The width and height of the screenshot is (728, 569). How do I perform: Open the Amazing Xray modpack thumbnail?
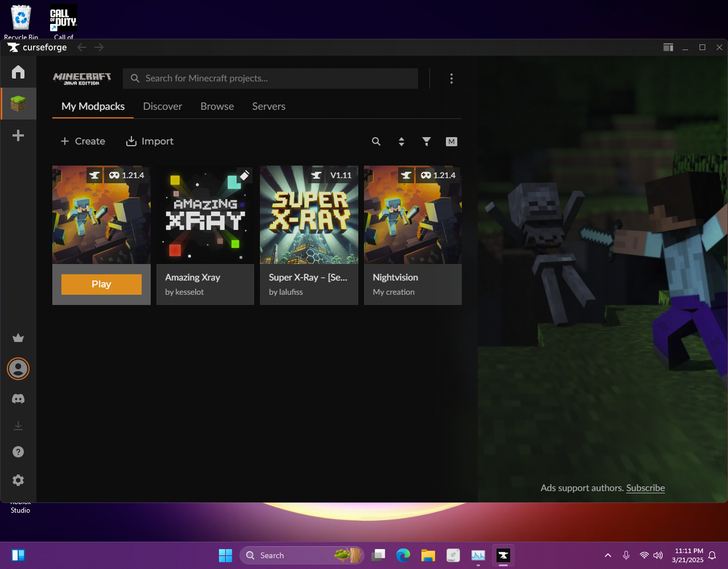click(205, 215)
